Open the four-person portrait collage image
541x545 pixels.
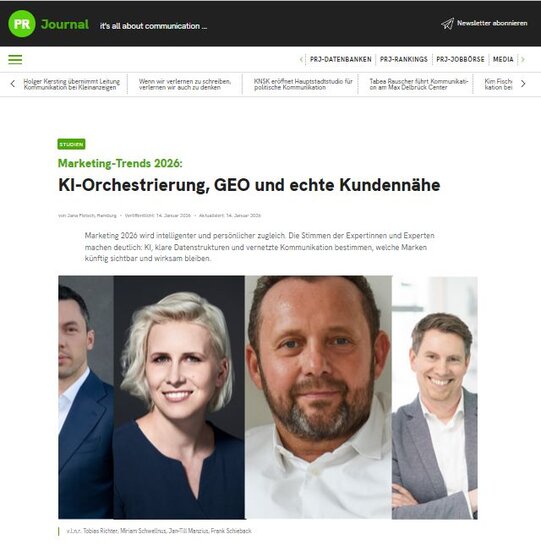268,397
